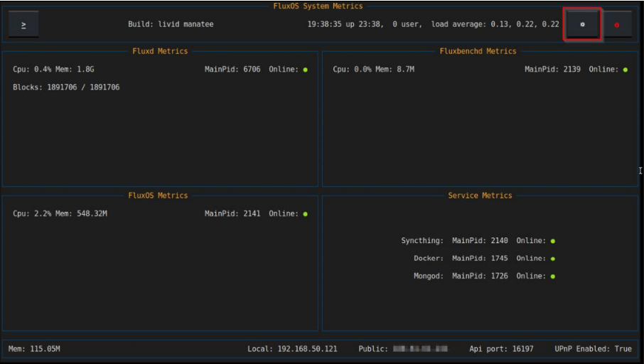The image size is (644, 364).
Task: Click the UPnP Enabled status text
Action: pyautogui.click(x=593, y=349)
